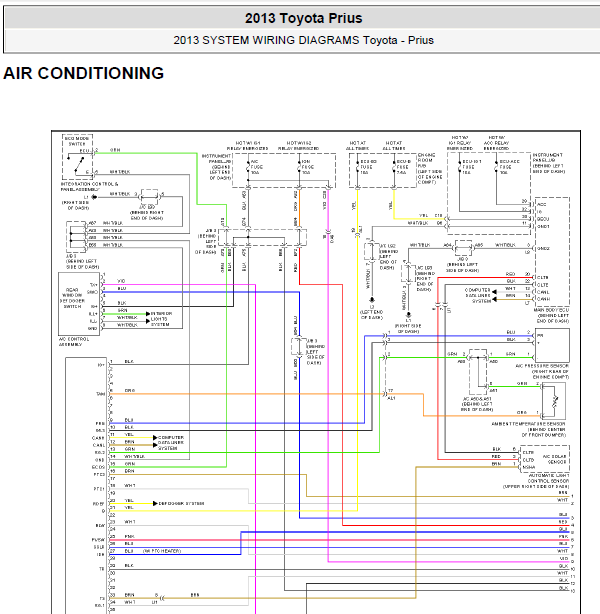
Task: Click the 'A/C PRESSURE SENSOR' label
Action: pos(542,366)
